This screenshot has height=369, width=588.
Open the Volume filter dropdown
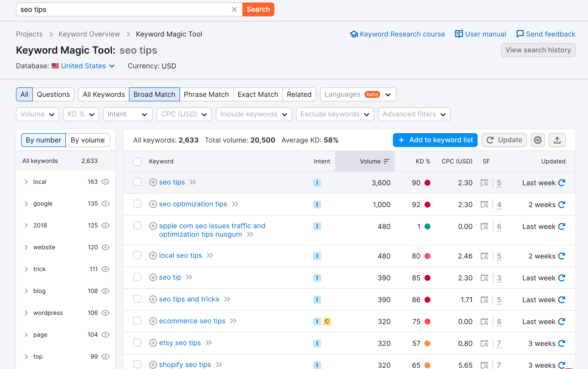pos(38,114)
